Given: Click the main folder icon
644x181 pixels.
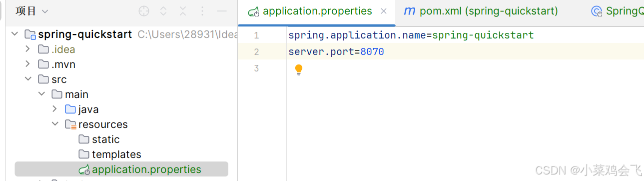Looking at the screenshot, I should point(56,94).
